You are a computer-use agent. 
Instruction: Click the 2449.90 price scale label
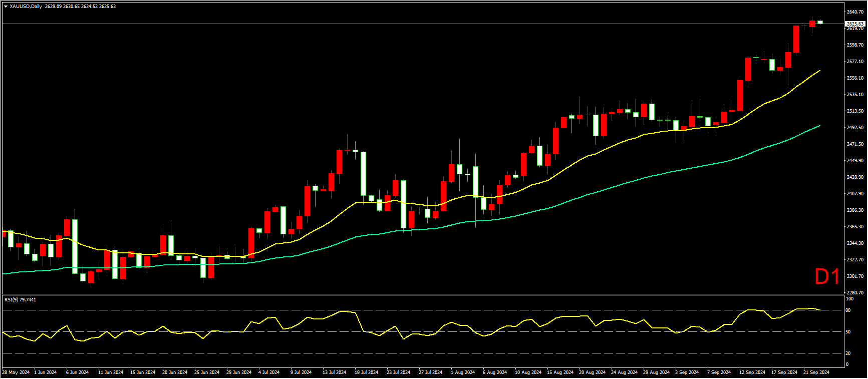coord(855,160)
